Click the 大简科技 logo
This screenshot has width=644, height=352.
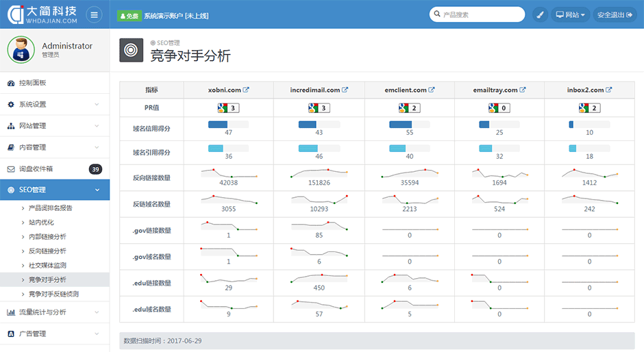(x=41, y=14)
